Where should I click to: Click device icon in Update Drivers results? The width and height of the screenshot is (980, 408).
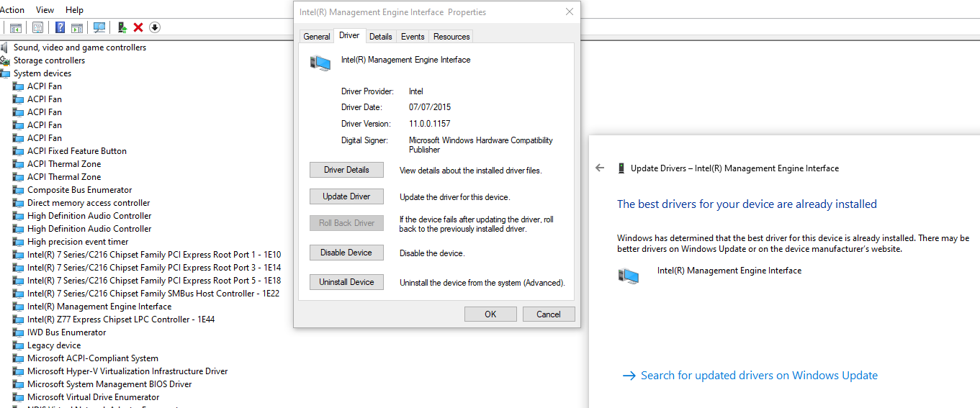pos(629,276)
